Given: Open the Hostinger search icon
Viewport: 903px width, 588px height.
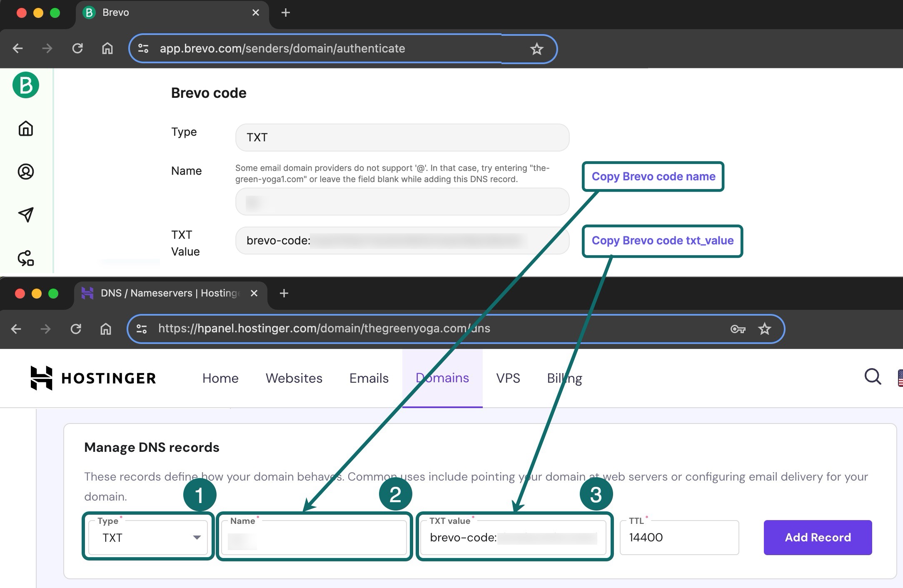Looking at the screenshot, I should [x=873, y=376].
